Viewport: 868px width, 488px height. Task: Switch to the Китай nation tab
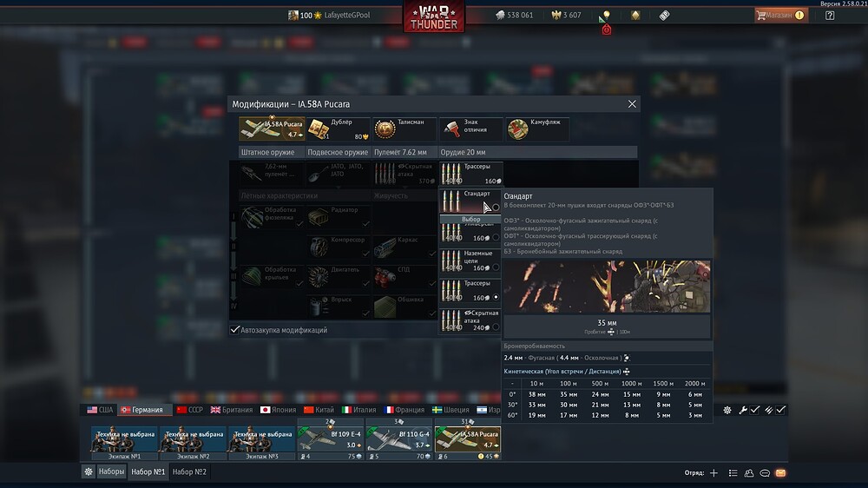319,410
